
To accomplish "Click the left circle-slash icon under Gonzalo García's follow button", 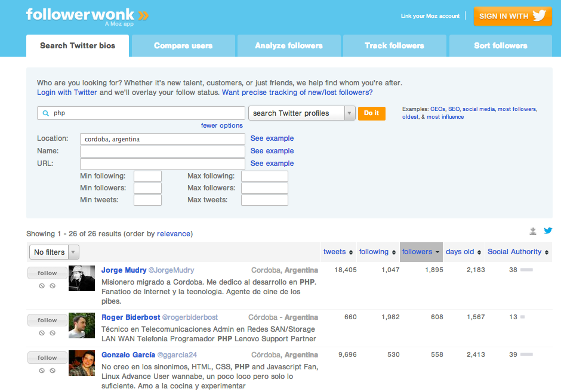I will click(x=42, y=371).
